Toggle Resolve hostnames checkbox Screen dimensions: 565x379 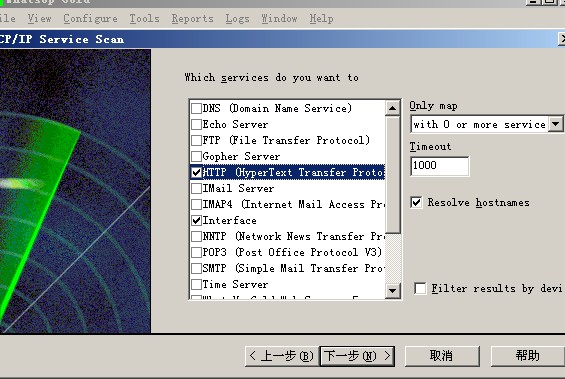tap(416, 202)
